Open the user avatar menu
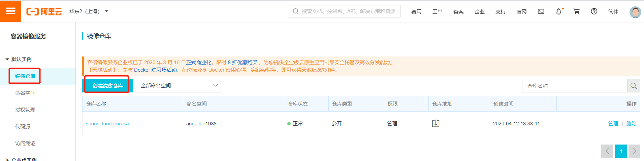The image size is (644, 161). 635,12
